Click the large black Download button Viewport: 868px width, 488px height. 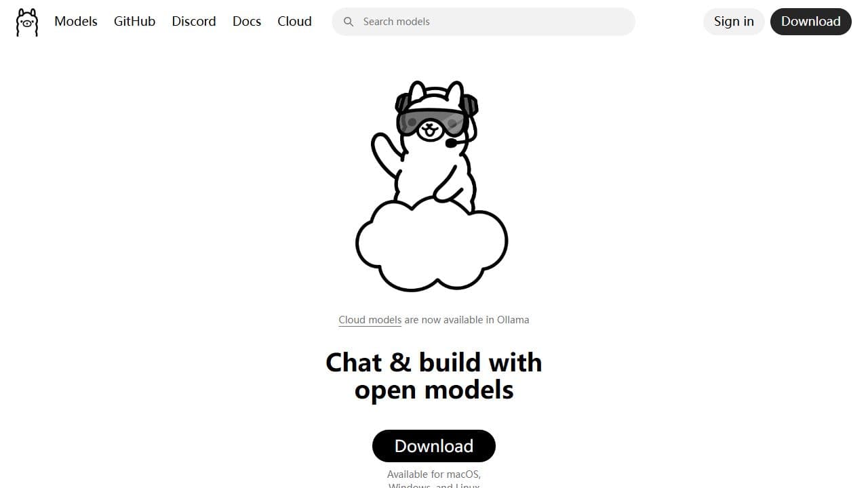[434, 446]
